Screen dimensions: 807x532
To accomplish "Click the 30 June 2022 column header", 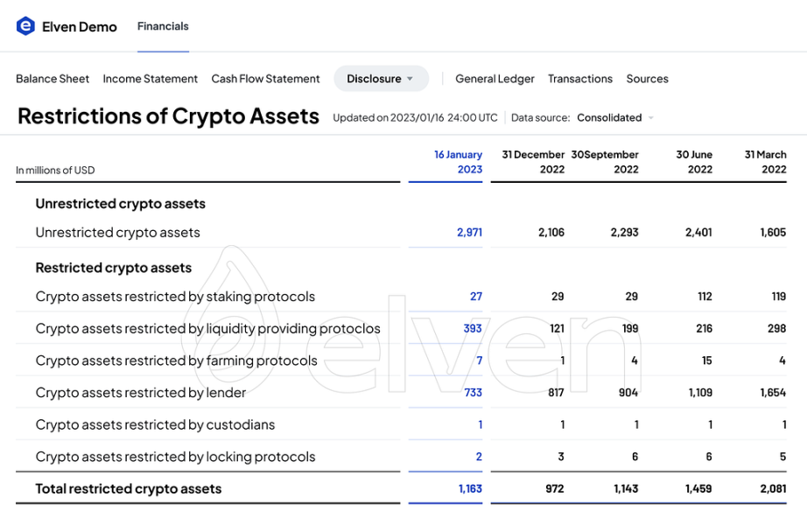I will tap(694, 162).
